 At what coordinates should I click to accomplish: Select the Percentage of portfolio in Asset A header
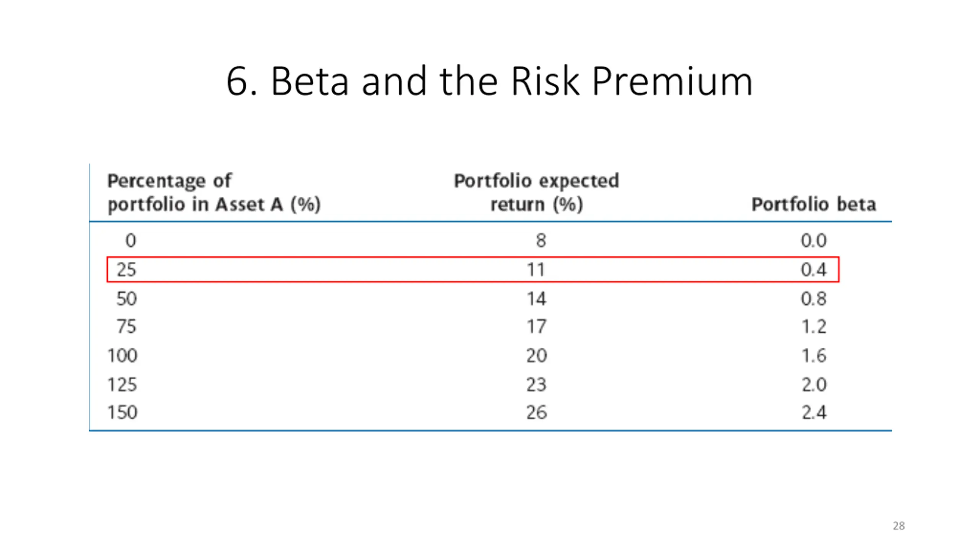tap(214, 192)
